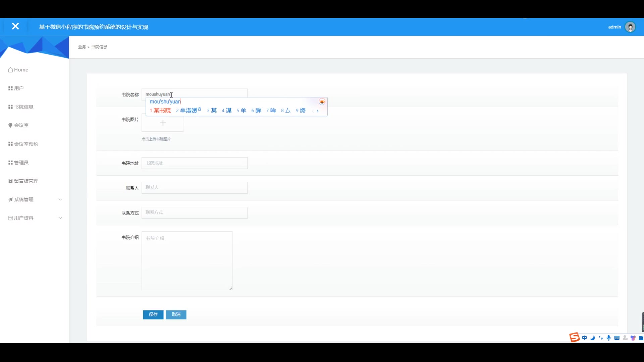
Task: Open 留言板管理 in the sidebar
Action: coord(26,181)
